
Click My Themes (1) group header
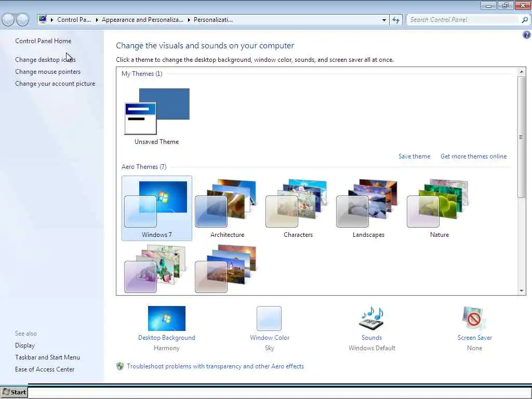[142, 74]
